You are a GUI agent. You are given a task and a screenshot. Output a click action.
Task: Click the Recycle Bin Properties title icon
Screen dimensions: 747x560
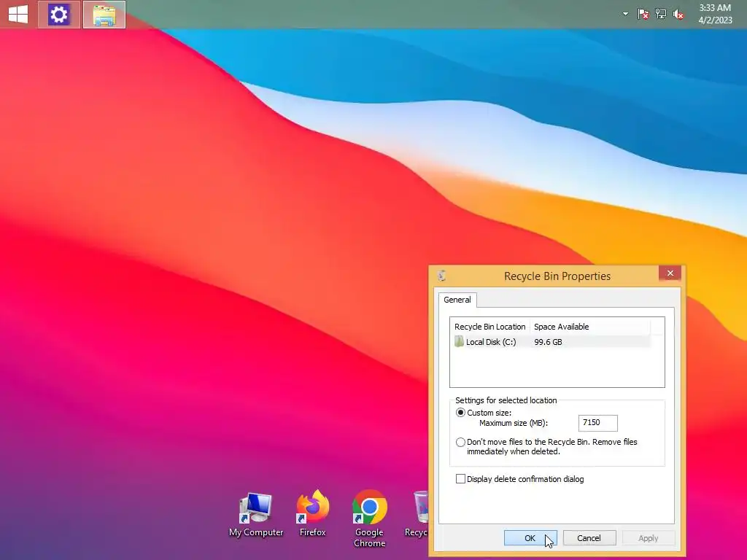tap(441, 276)
